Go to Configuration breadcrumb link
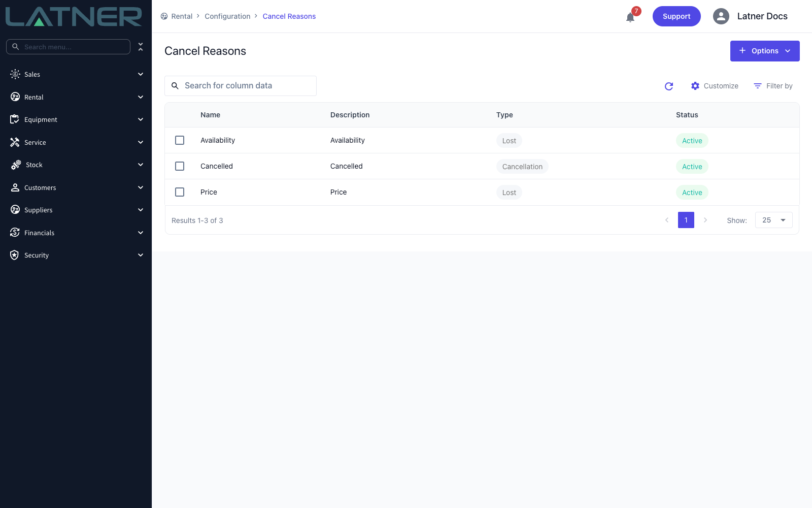The width and height of the screenshot is (812, 508). click(227, 16)
